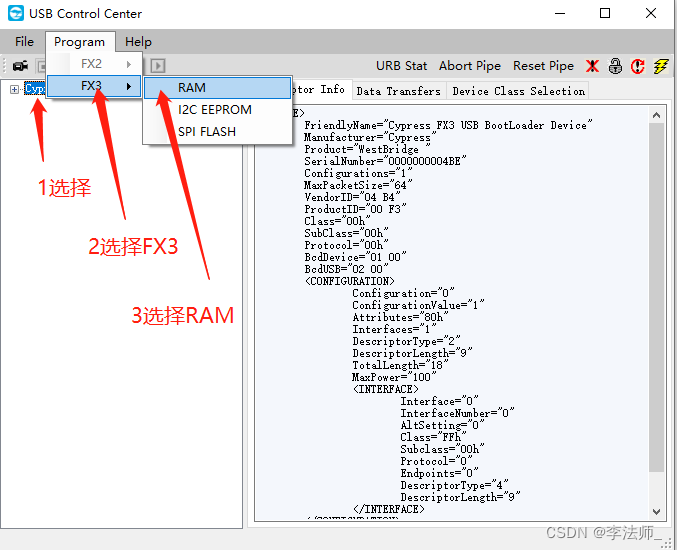This screenshot has width=677, height=550.
Task: Choose SPI FLASH from the FX3 submenu
Action: (218, 132)
